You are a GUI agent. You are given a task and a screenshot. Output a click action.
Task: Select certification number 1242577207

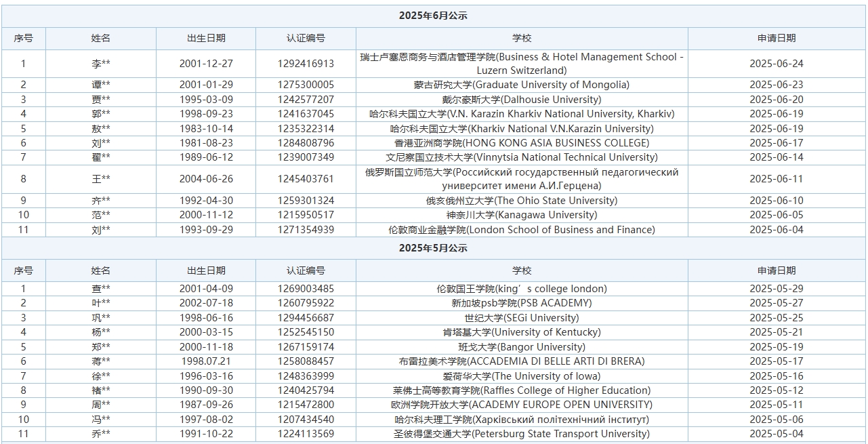click(x=306, y=100)
